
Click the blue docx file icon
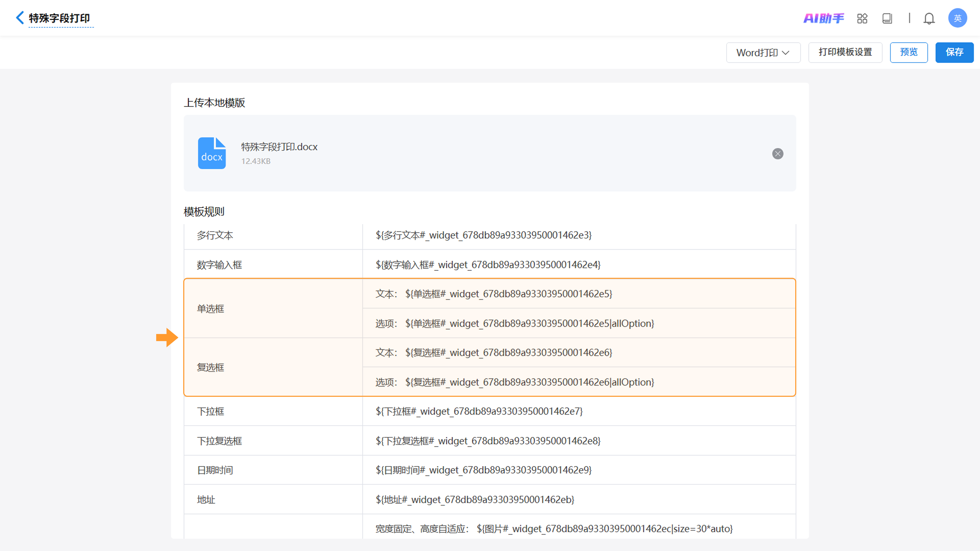click(x=212, y=153)
